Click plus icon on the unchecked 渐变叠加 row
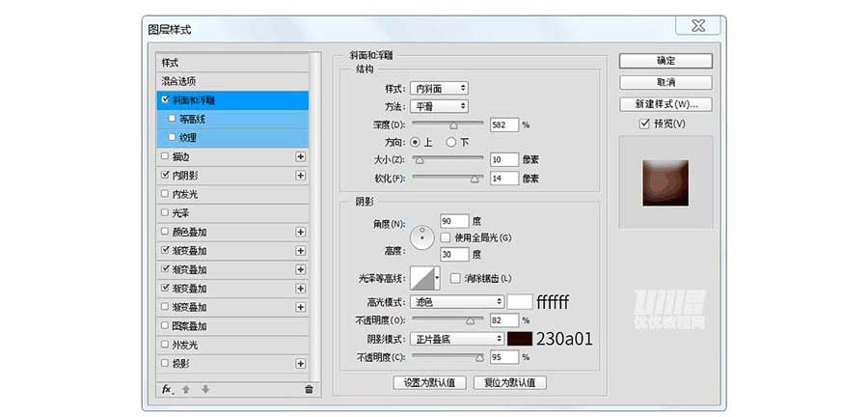The image size is (868, 417). 301,307
